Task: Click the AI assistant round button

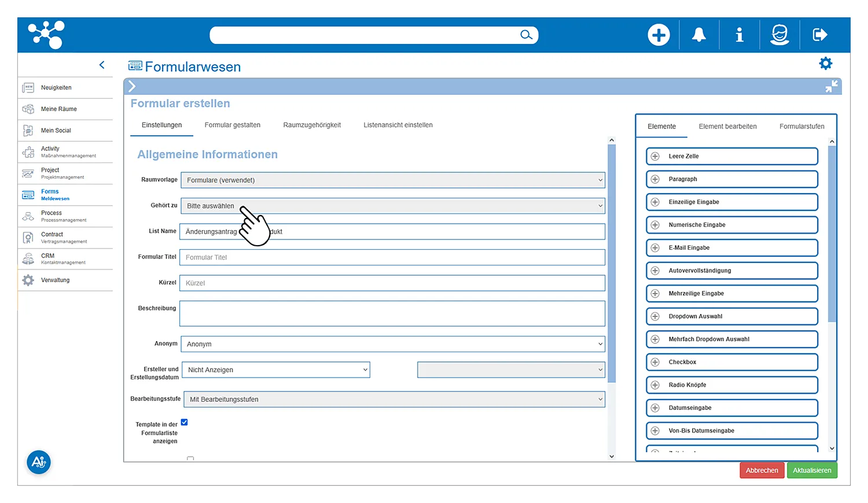Action: [39, 462]
